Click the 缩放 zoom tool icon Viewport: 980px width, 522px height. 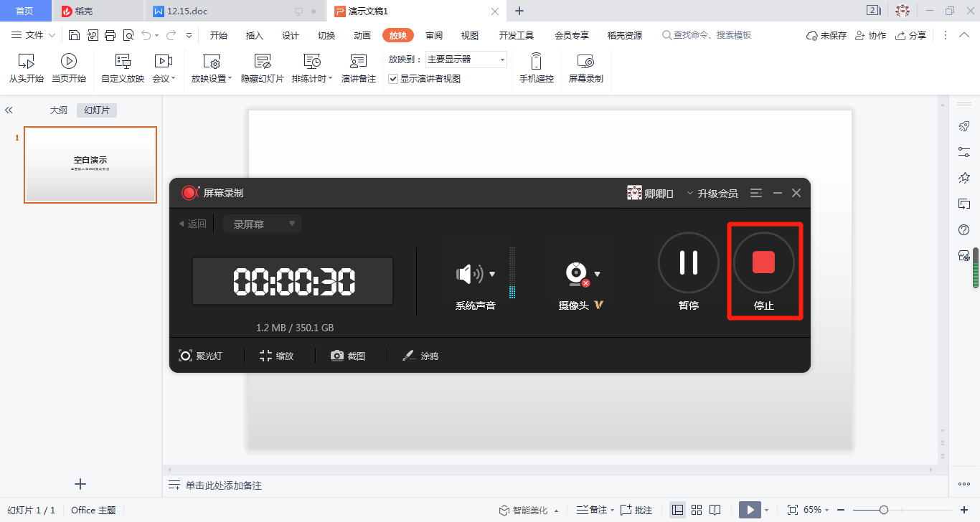[x=266, y=356]
